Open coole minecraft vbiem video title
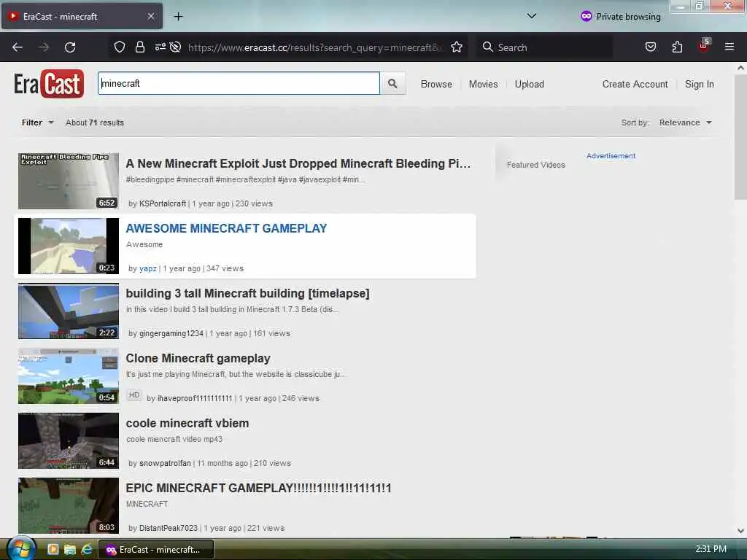Viewport: 747px width, 560px height. click(x=187, y=423)
